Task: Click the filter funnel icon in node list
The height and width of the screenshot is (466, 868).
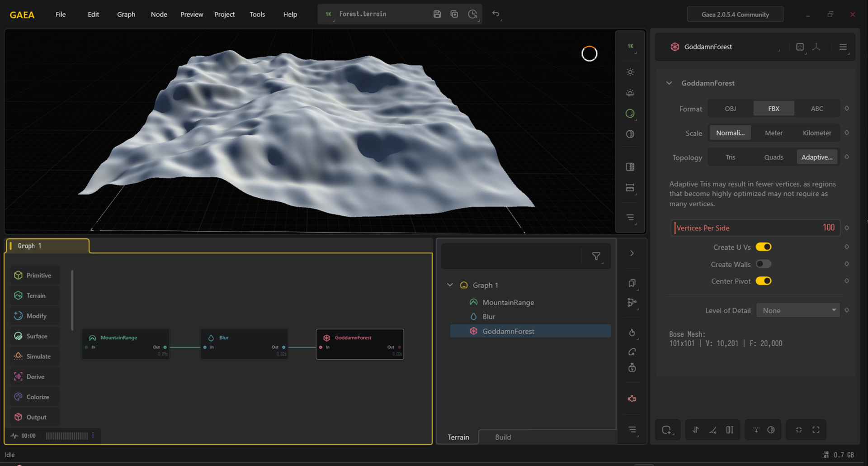Action: tap(596, 257)
